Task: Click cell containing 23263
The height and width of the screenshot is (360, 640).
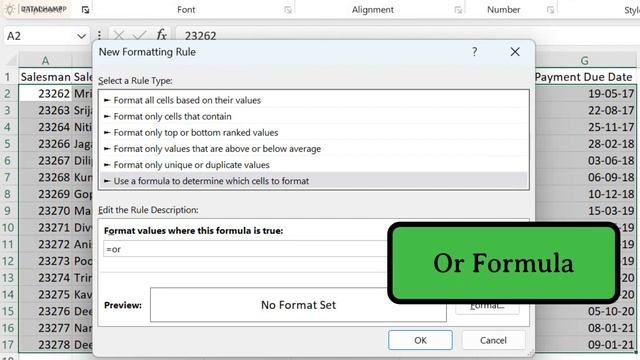Action: [45, 110]
